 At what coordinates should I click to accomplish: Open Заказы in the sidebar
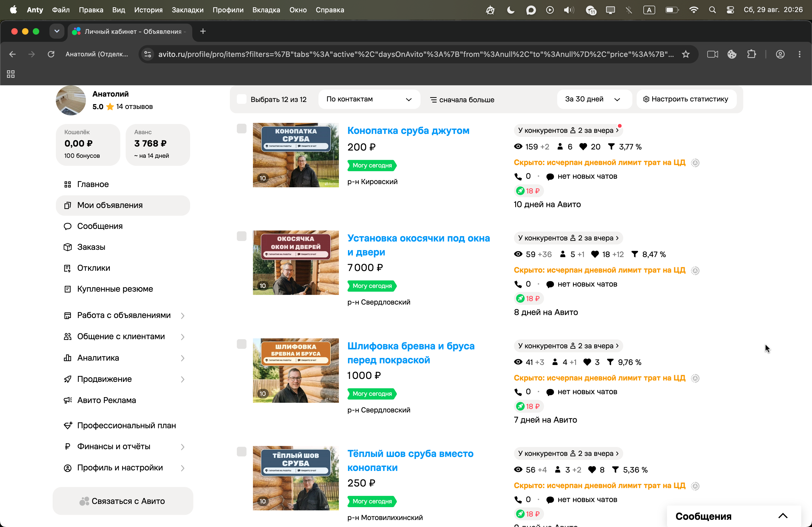click(123, 247)
